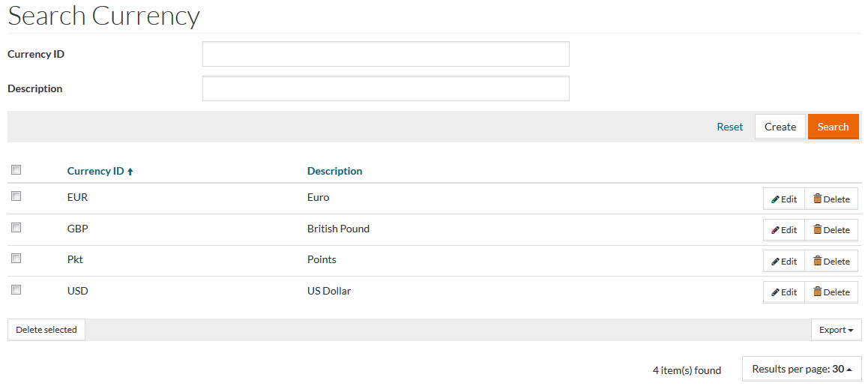Edit the USD US Dollar currency
The width and height of the screenshot is (868, 386).
tap(784, 292)
